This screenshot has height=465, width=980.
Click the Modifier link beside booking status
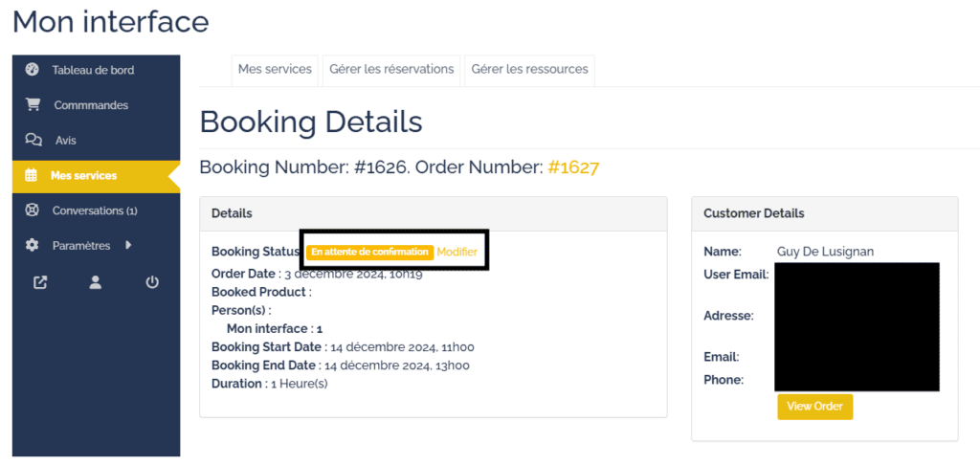pos(457,252)
